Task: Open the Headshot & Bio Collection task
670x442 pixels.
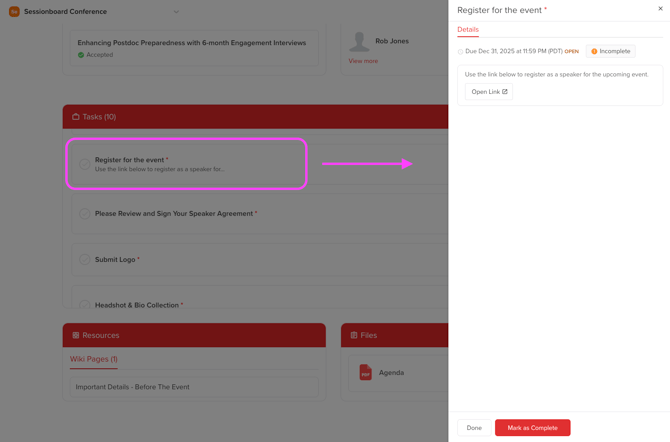Action: point(139,305)
